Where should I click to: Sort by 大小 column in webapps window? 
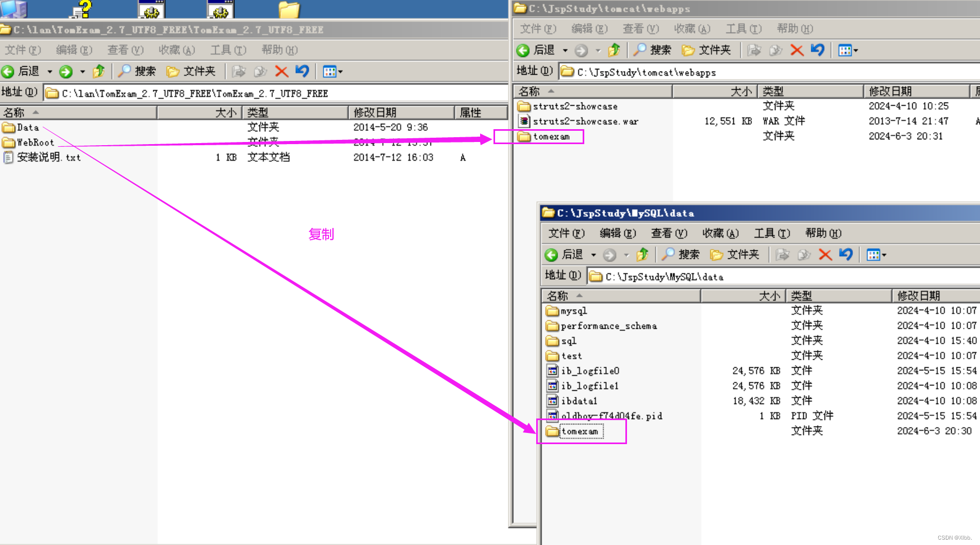pos(715,91)
